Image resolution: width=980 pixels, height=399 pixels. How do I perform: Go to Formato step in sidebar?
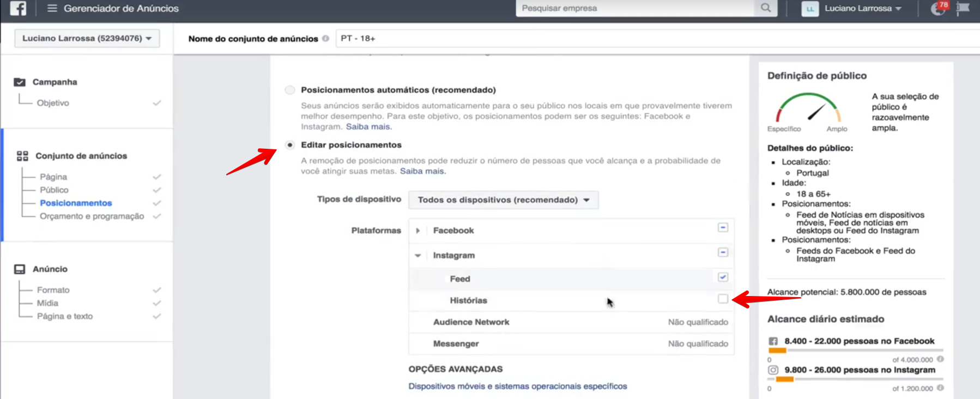[x=53, y=291]
